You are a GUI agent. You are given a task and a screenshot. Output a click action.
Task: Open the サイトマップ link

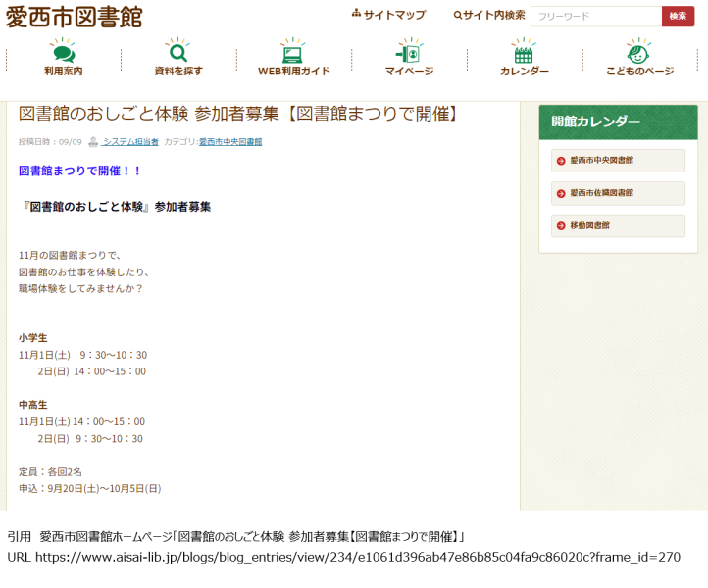coord(394,15)
